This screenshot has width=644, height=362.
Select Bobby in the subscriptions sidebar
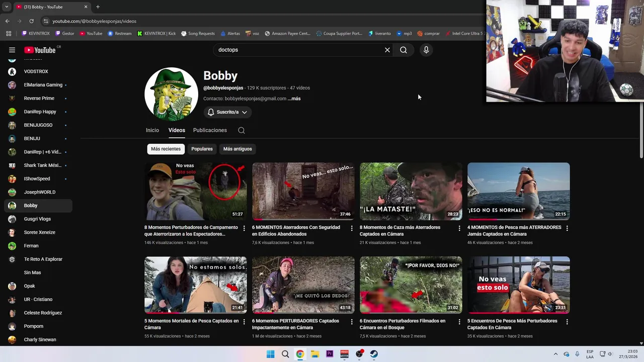38,206
